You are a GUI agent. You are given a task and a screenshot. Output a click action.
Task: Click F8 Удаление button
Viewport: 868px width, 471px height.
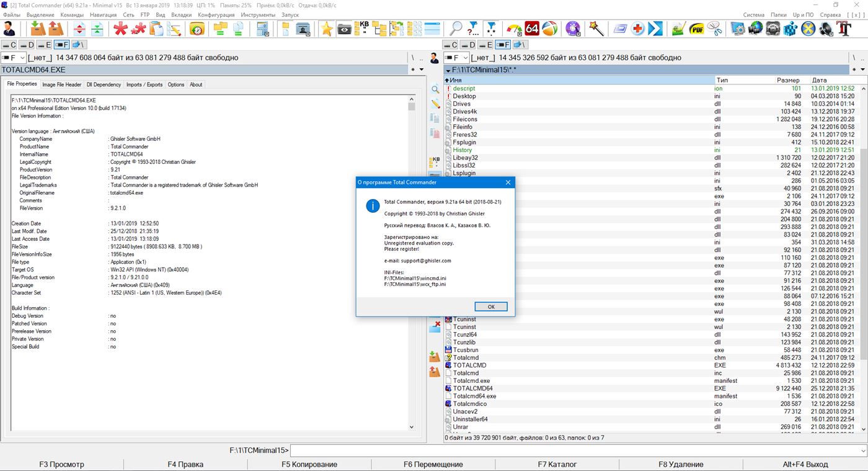pyautogui.click(x=681, y=464)
